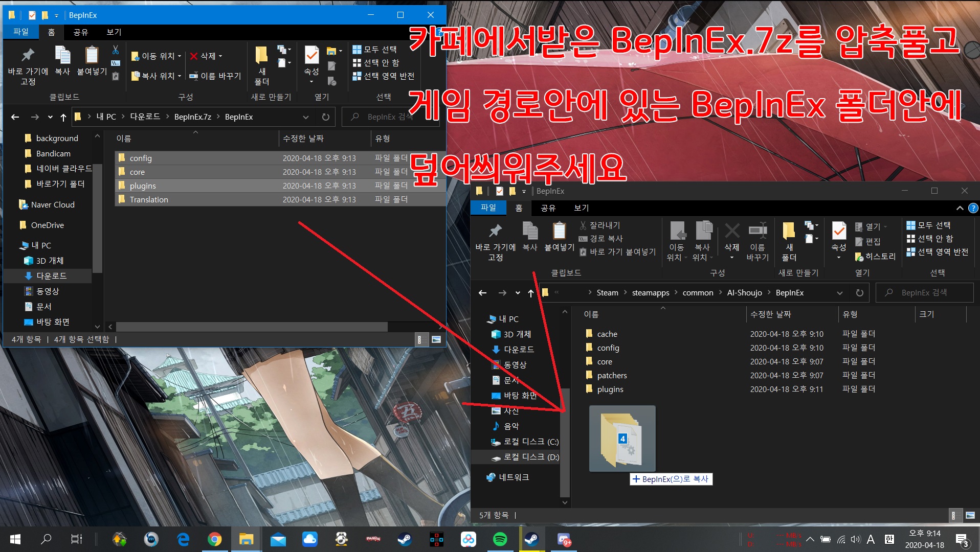
Task: Open 공유 tab in BepInEx.7z window
Action: point(81,32)
